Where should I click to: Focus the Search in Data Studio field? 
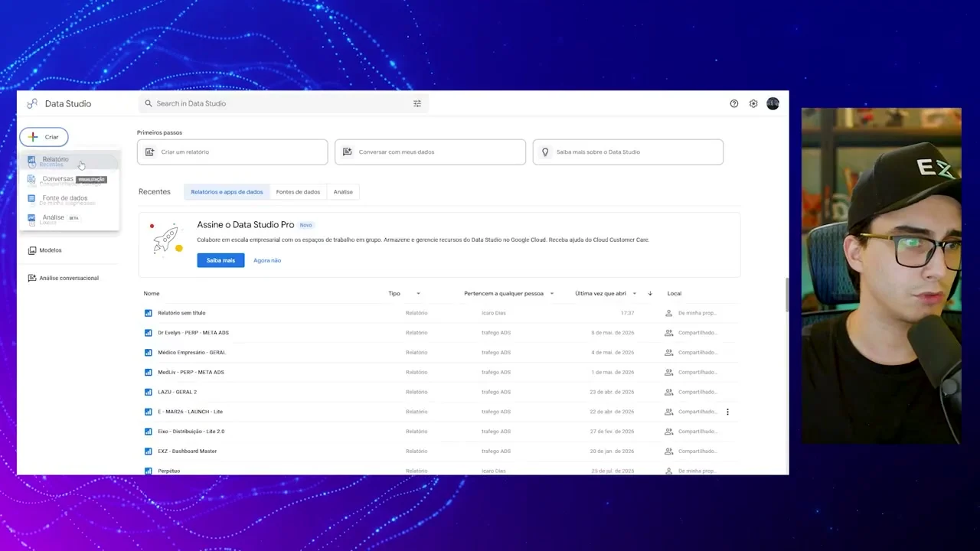283,103
